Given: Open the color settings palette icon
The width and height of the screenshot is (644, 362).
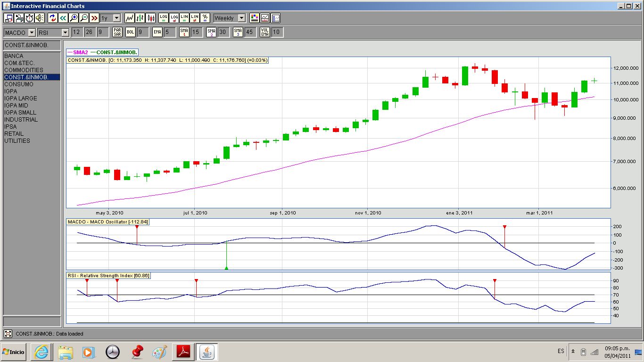Looking at the screenshot, I should [x=255, y=18].
